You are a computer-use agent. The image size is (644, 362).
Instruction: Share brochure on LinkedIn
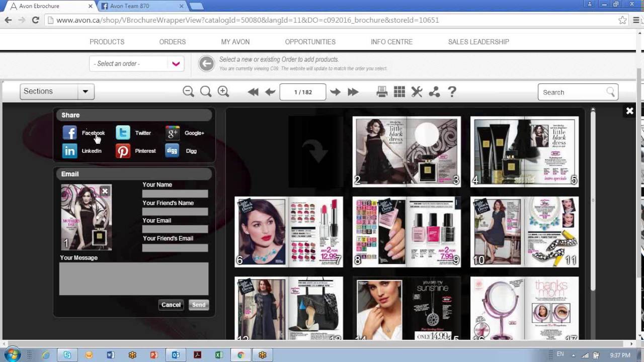tap(82, 151)
